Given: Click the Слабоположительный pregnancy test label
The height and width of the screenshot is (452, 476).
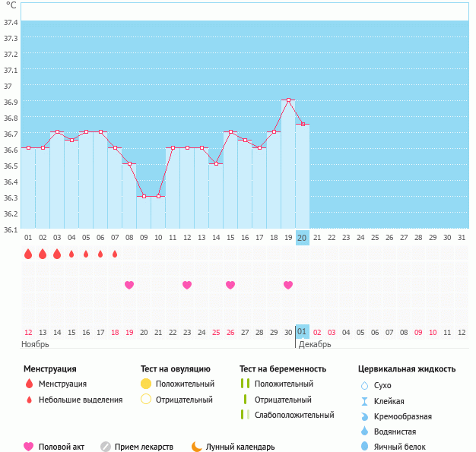Looking at the screenshot, I should [294, 415].
